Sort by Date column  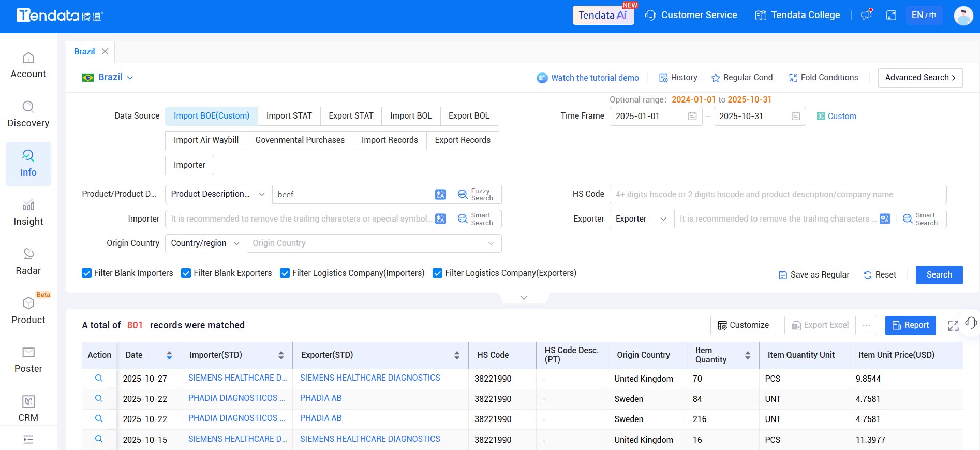point(169,355)
